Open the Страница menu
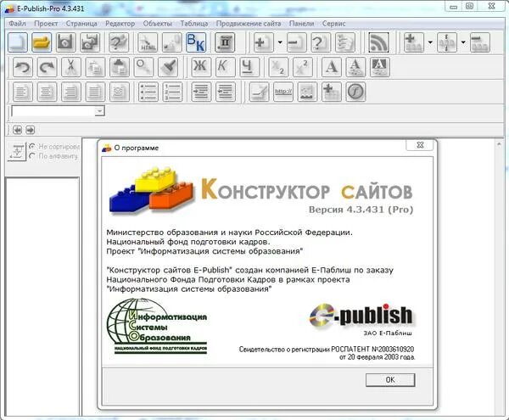The image size is (509, 420). [81, 24]
